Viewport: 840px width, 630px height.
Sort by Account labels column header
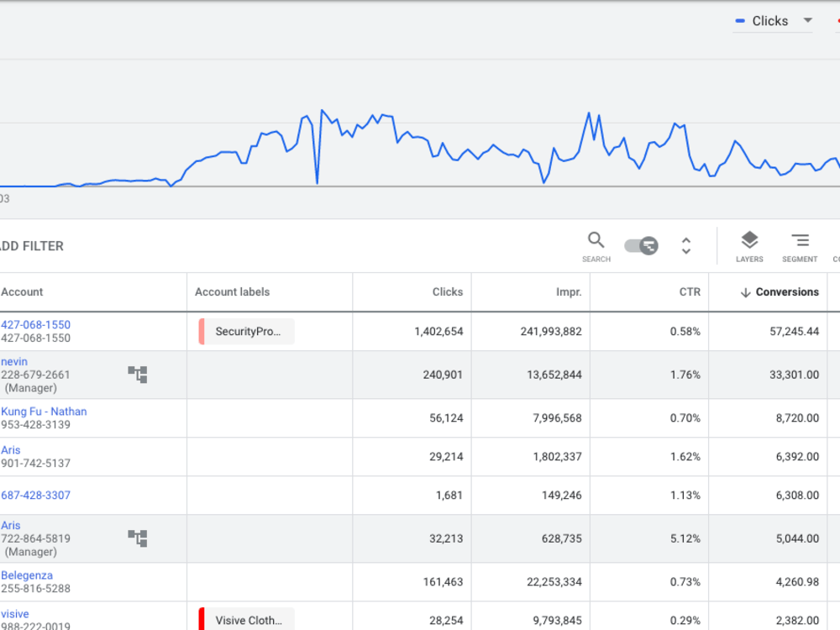[232, 292]
